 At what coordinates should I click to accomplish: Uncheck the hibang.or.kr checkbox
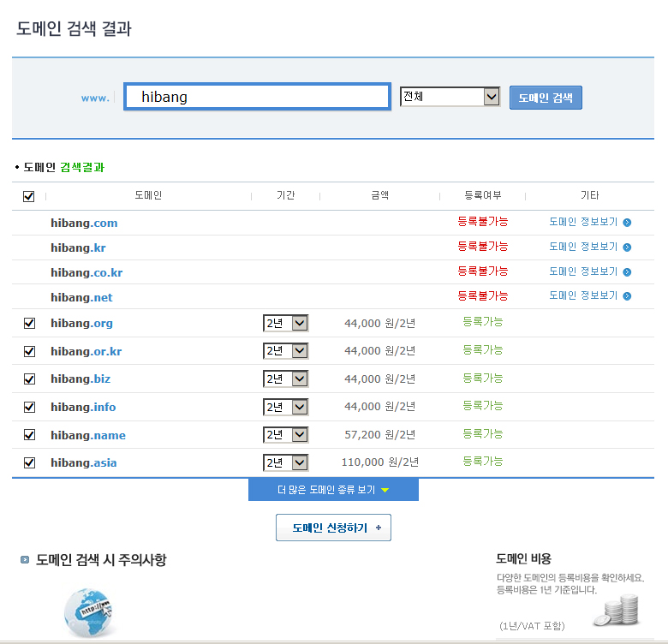tap(29, 351)
